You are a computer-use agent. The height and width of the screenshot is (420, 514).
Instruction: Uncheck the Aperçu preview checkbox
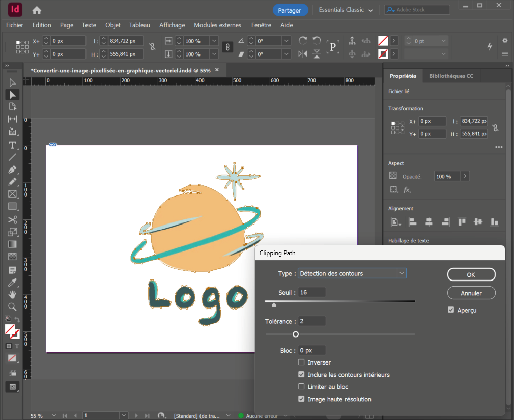(x=451, y=310)
